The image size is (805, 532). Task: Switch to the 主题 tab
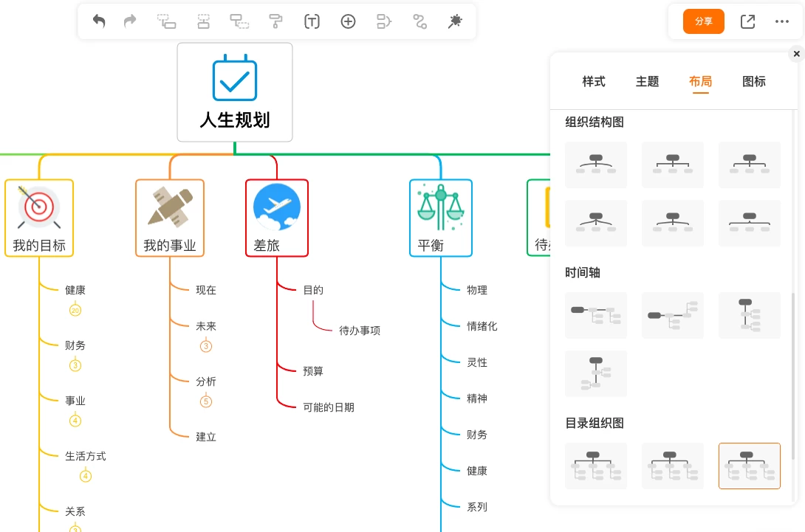point(647,81)
